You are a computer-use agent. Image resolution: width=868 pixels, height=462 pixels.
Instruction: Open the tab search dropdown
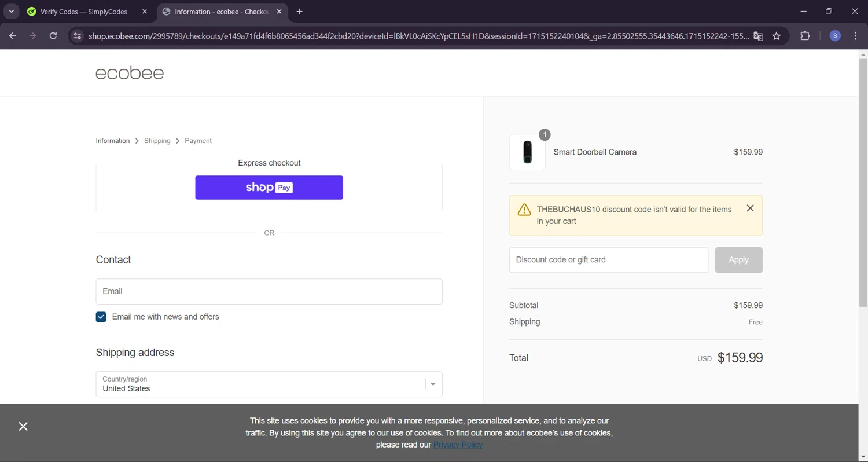click(12, 12)
